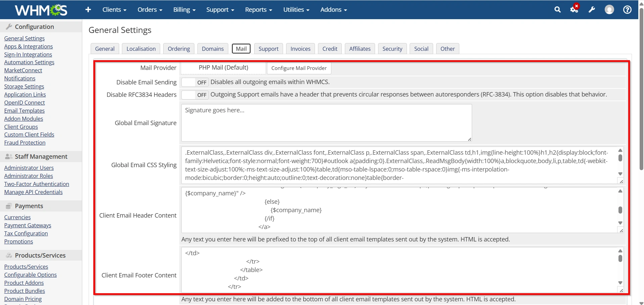The height and width of the screenshot is (305, 644).
Task: Click CSS Styling textarea scrollbar down arrow
Action: pos(620,174)
